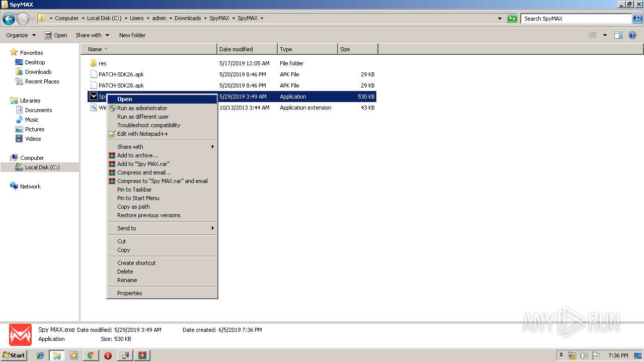The image size is (644, 362).
Task: Show the preview pane icon
Action: [x=618, y=35]
